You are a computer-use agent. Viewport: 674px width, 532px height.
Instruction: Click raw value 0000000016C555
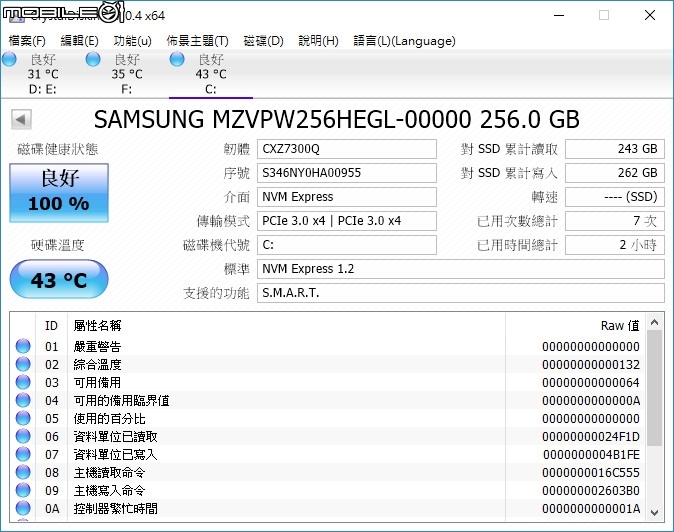tap(591, 473)
